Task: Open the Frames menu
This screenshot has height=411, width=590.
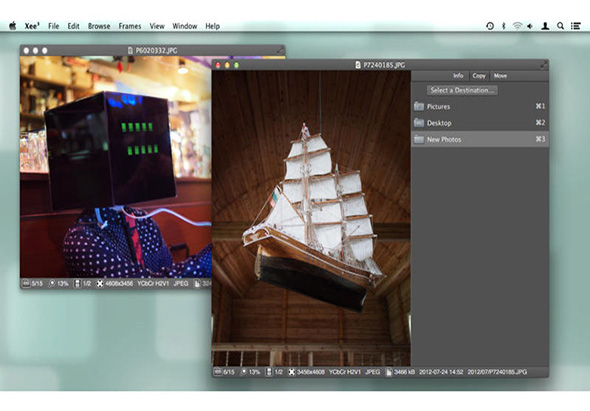Action: [130, 26]
